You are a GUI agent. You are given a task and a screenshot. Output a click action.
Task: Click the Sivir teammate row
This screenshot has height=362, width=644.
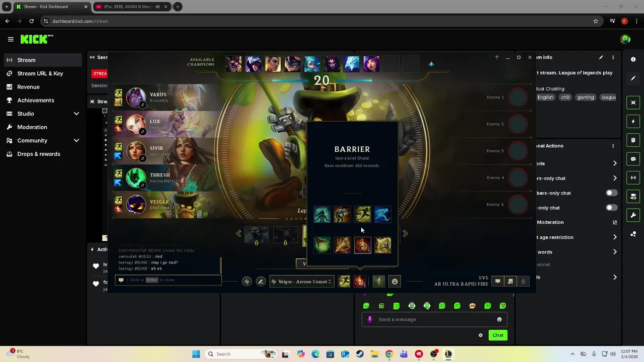click(x=166, y=151)
